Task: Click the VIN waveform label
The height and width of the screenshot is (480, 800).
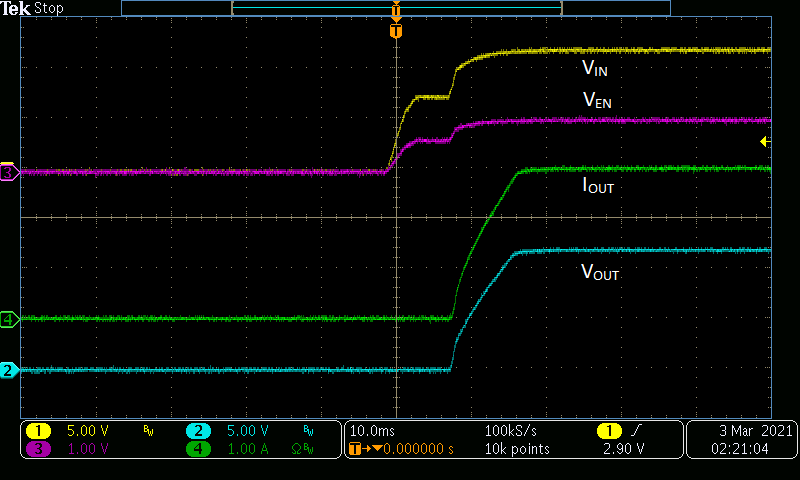Action: tap(595, 68)
